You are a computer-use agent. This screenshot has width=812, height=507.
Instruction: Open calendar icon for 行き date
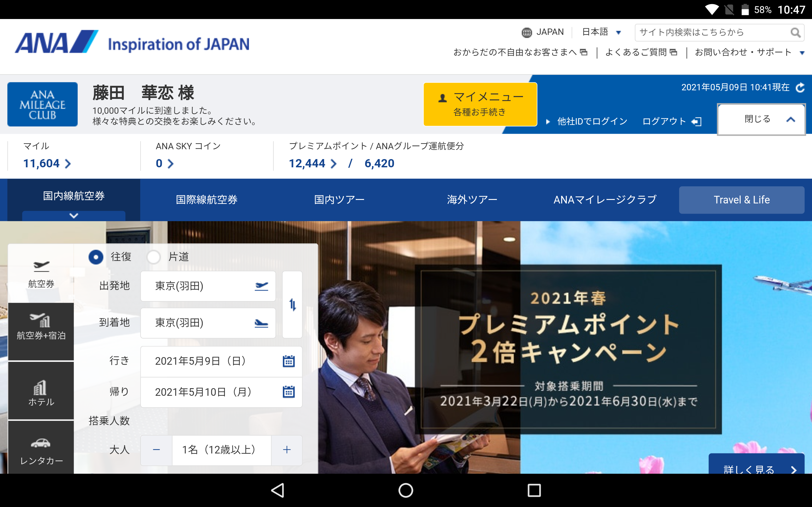click(288, 361)
